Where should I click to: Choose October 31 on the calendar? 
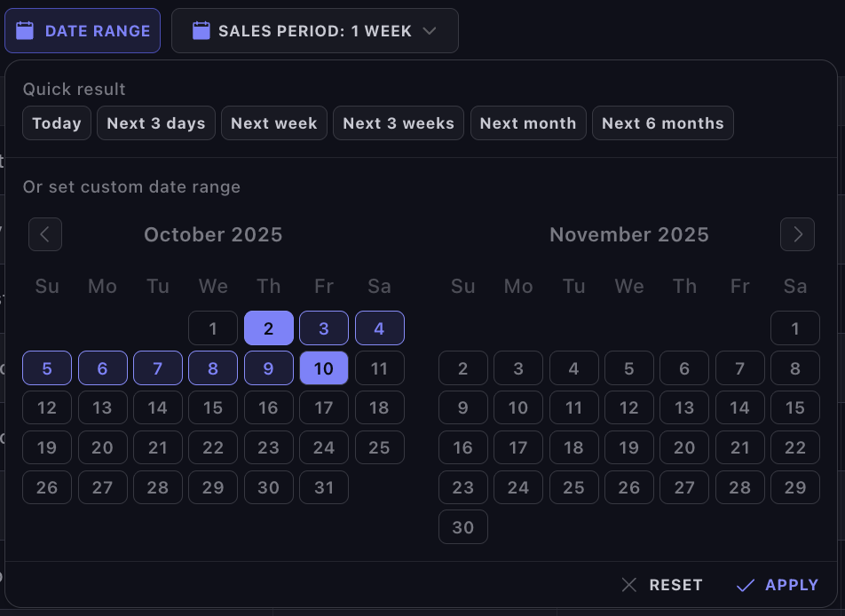324,487
